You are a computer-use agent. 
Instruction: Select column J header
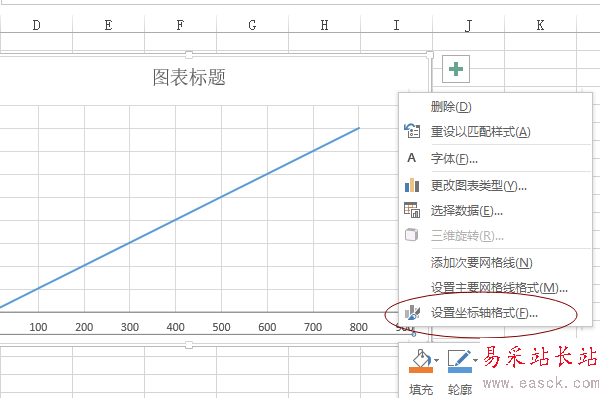coord(468,25)
